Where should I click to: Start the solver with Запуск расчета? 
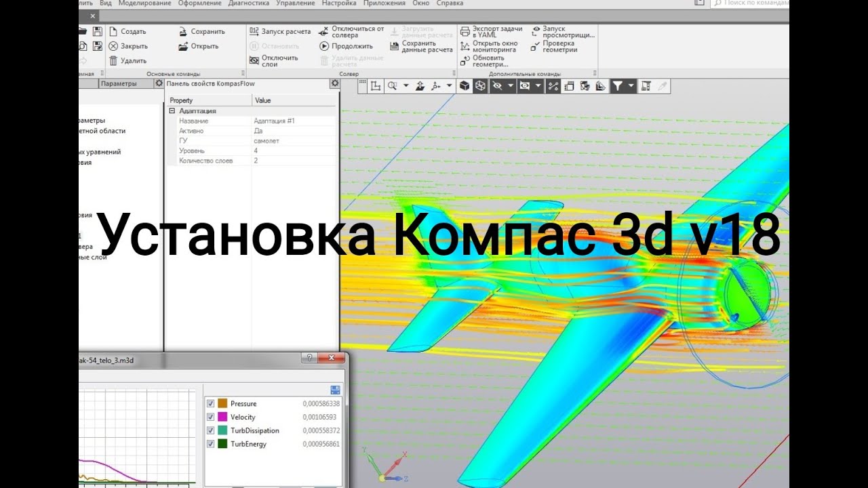pyautogui.click(x=280, y=31)
